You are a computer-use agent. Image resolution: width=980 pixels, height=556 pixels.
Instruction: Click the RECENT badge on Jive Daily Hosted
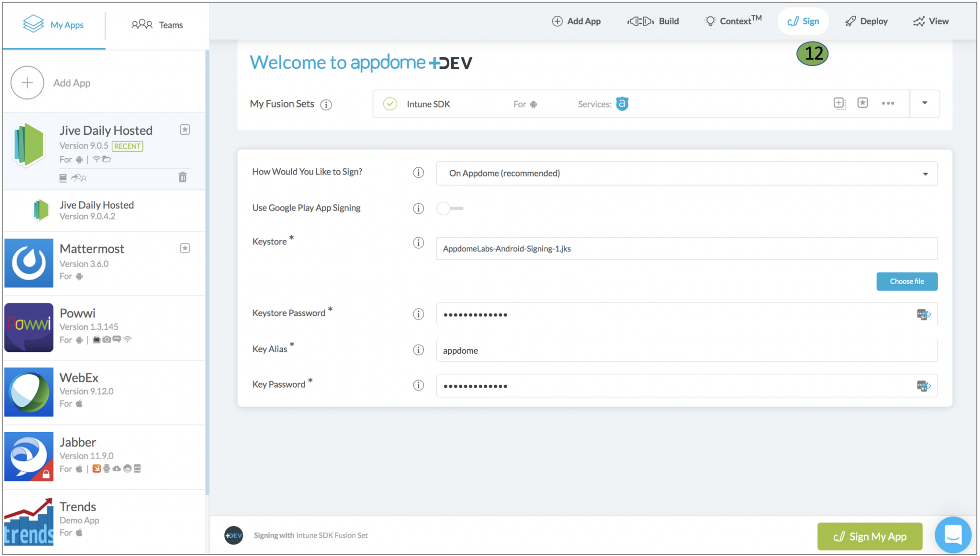tap(127, 146)
